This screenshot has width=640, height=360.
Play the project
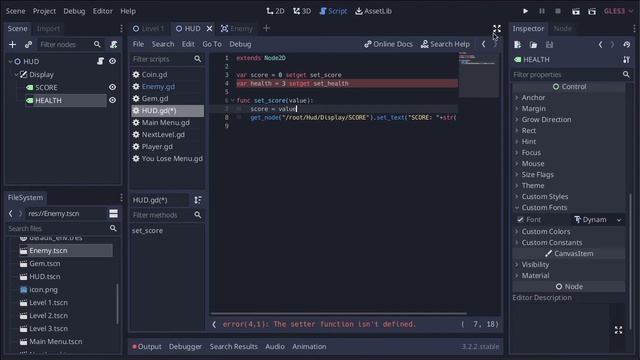tap(525, 11)
